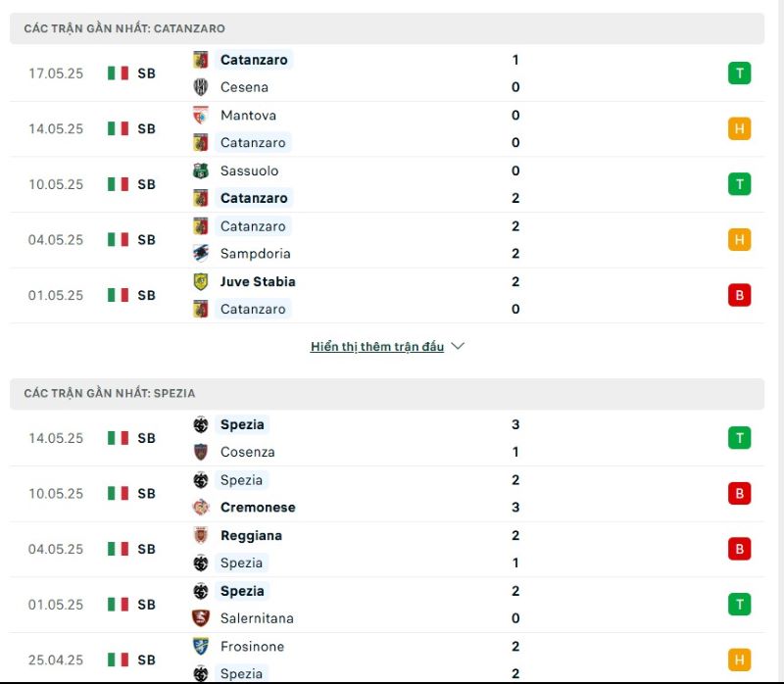Click the Sampdoria team crest icon

pos(201,254)
